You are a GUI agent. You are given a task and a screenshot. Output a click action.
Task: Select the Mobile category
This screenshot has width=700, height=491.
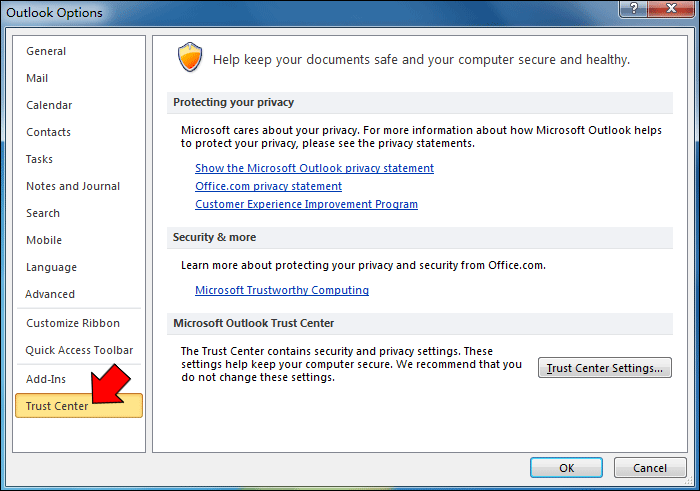43,240
